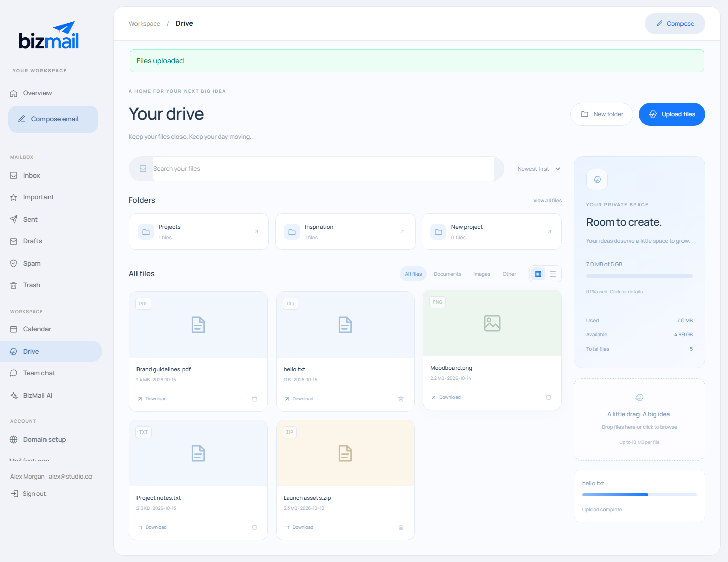Click the storage usage bar

[x=640, y=276]
